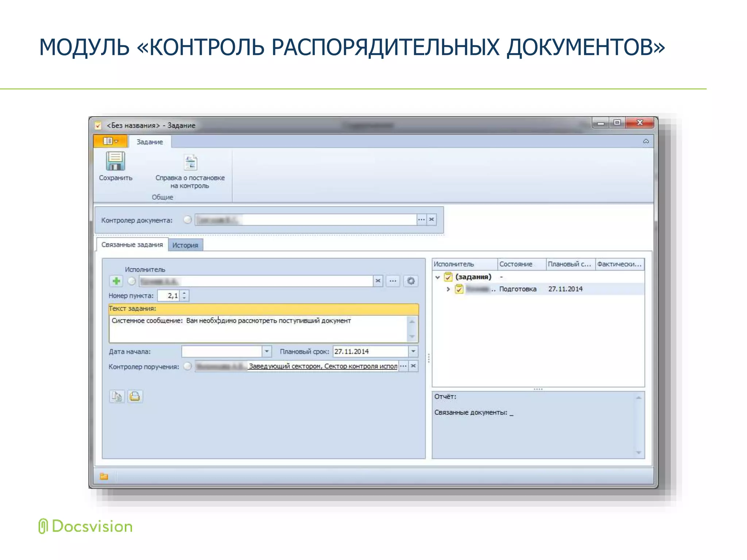Select the (задания) tree row label
747x560 pixels.
tap(473, 277)
